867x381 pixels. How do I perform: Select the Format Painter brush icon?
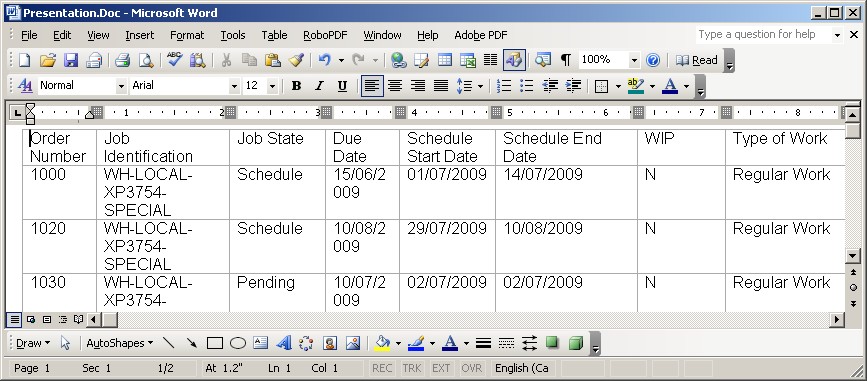pyautogui.click(x=296, y=60)
